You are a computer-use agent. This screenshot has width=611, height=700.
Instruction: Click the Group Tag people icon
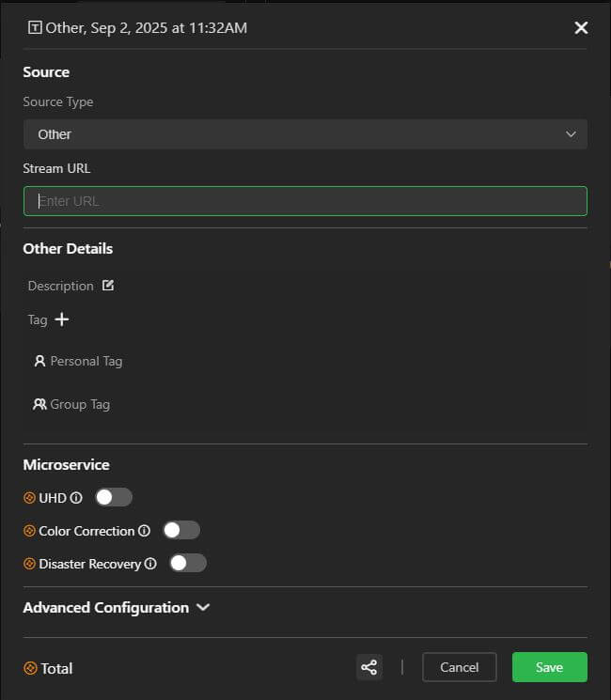click(x=39, y=404)
